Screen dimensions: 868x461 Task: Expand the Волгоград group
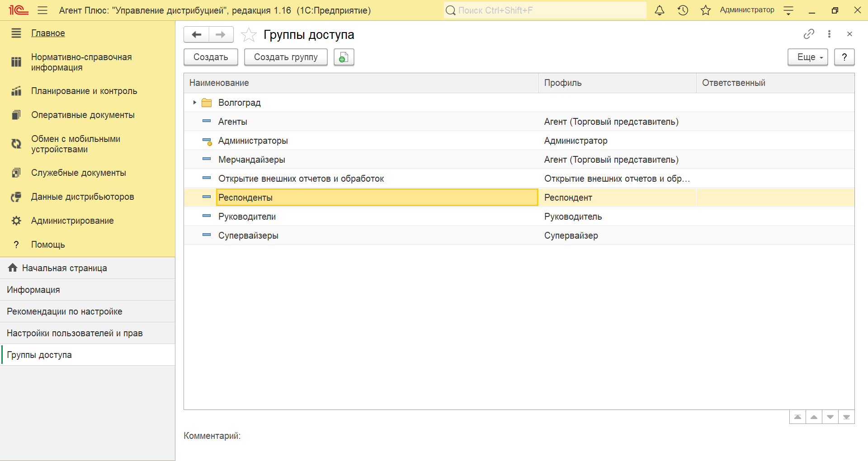click(x=194, y=103)
